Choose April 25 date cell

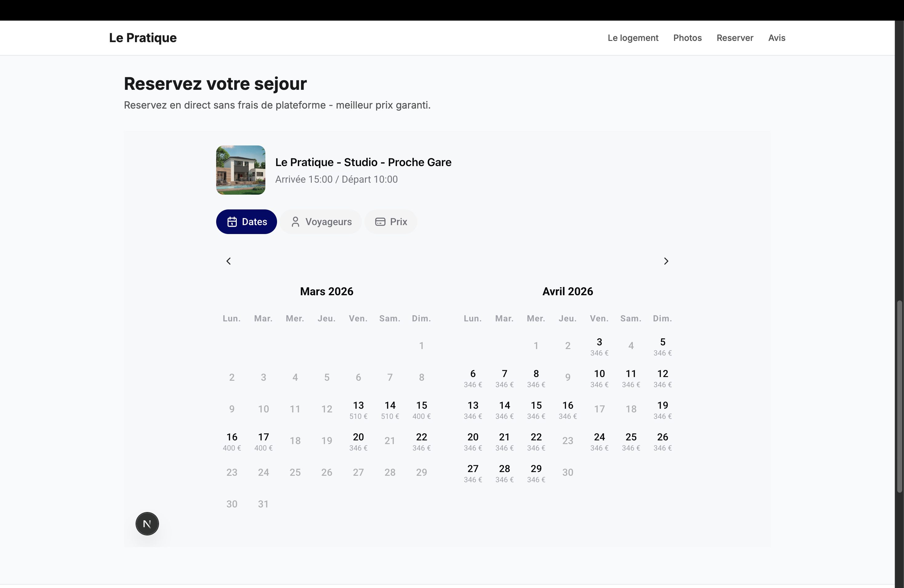tap(631, 441)
